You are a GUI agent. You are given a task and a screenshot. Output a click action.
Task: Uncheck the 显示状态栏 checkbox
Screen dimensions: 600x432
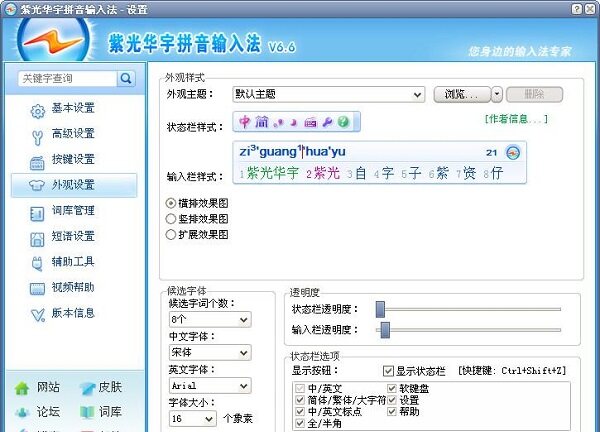[x=388, y=370]
